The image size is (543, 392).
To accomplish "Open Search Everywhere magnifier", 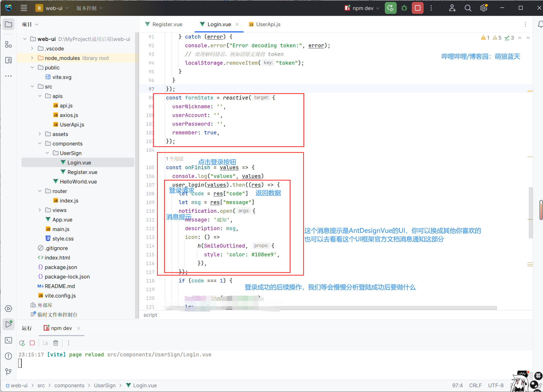I will tap(468, 8).
